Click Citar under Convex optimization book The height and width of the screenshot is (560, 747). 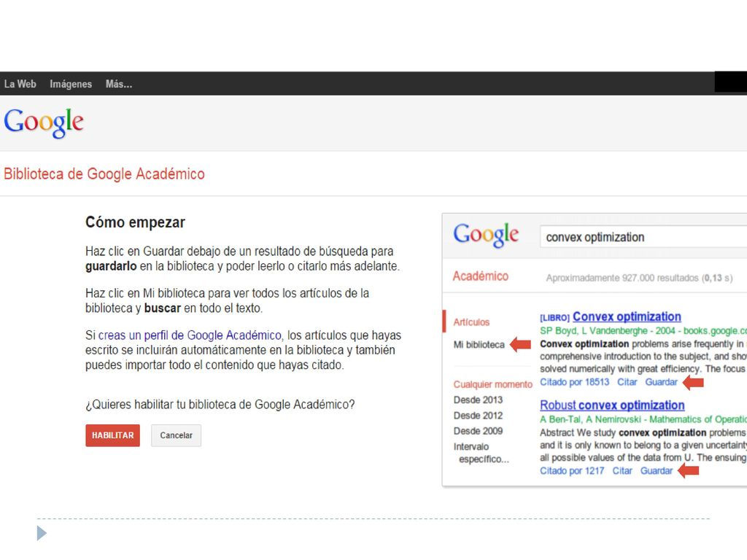pyautogui.click(x=627, y=382)
